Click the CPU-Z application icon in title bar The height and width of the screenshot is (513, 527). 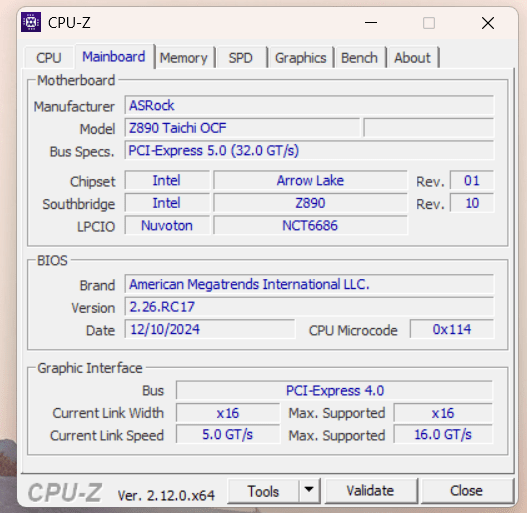point(31,22)
